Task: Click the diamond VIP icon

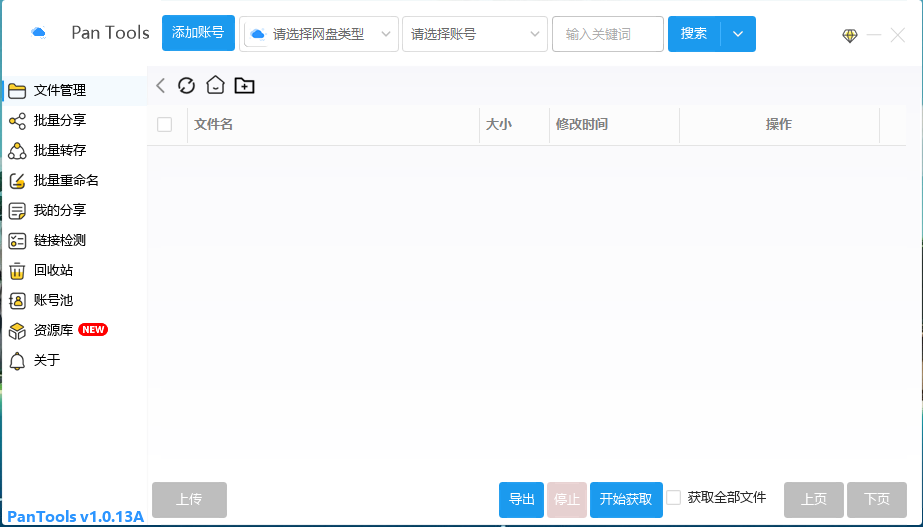Action: point(849,36)
